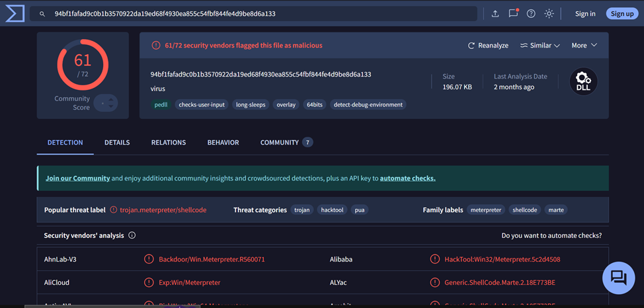Click the Exp:Win/Meterpreter result
The width and height of the screenshot is (644, 308).
tap(189, 282)
